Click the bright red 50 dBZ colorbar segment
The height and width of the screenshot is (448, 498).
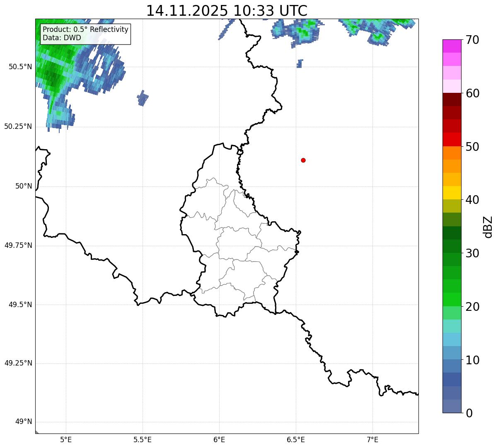click(452, 139)
